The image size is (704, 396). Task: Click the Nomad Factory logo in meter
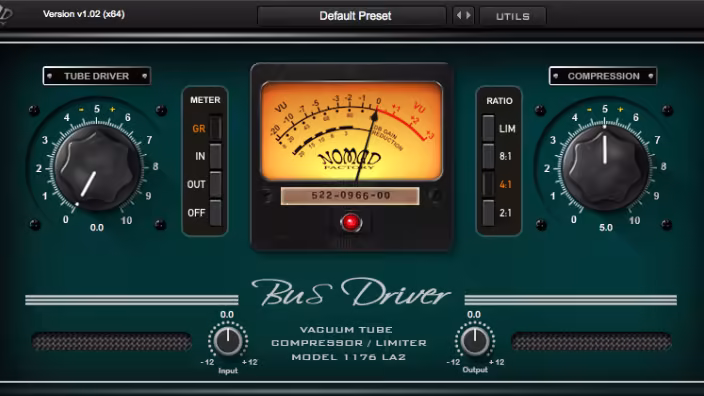[349, 160]
